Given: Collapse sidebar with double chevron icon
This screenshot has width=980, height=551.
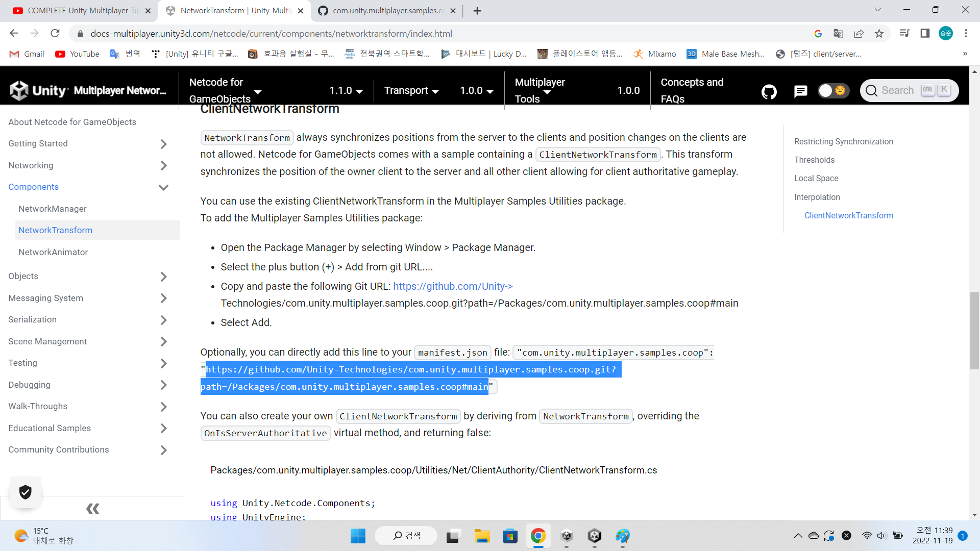Looking at the screenshot, I should coord(92,509).
